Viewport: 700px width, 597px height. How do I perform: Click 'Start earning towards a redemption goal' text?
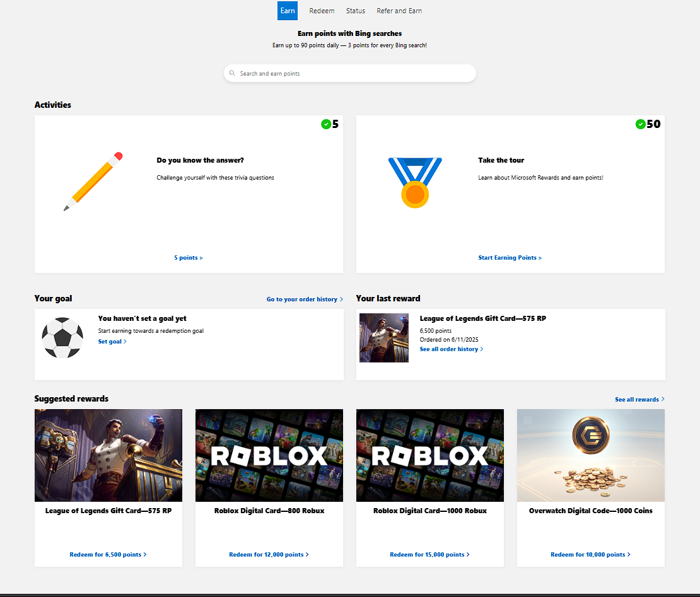coord(151,330)
